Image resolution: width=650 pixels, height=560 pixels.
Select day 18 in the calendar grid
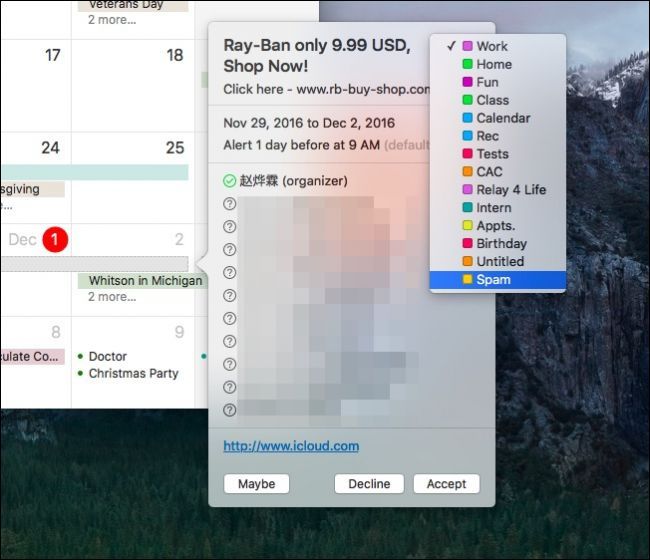coord(175,55)
